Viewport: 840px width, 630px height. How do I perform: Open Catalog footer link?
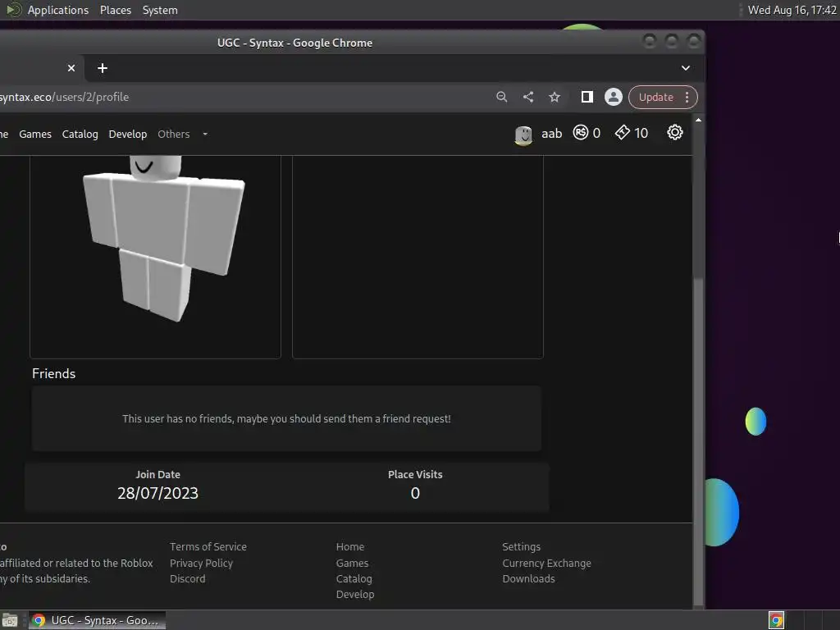coord(354,578)
